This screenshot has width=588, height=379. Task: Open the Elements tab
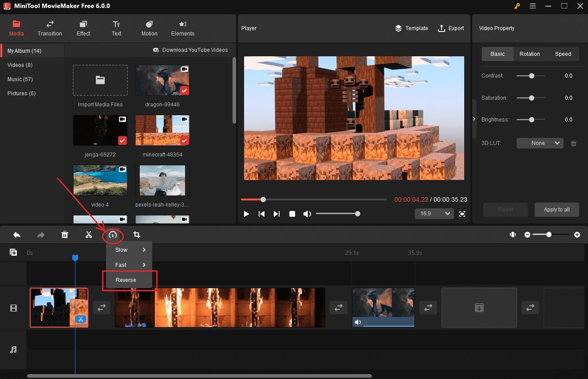click(183, 28)
